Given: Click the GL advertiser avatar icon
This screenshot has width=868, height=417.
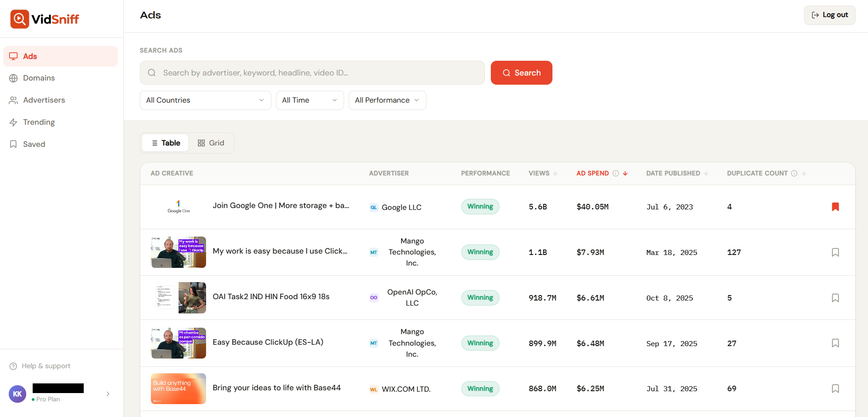Looking at the screenshot, I should pos(374,208).
